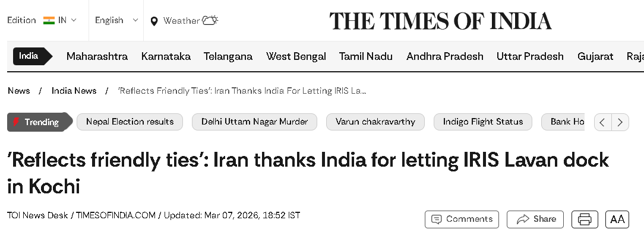This screenshot has width=644, height=242.
Task: Open The Times of India logo
Action: tap(440, 21)
